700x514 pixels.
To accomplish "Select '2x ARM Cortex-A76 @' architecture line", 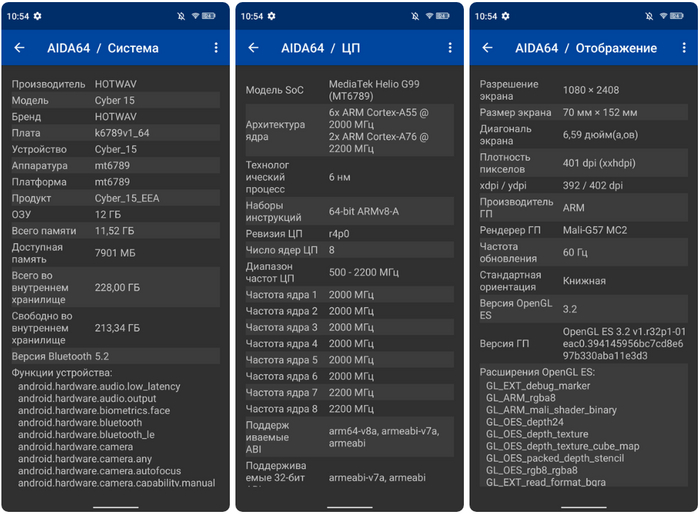I will tap(379, 137).
